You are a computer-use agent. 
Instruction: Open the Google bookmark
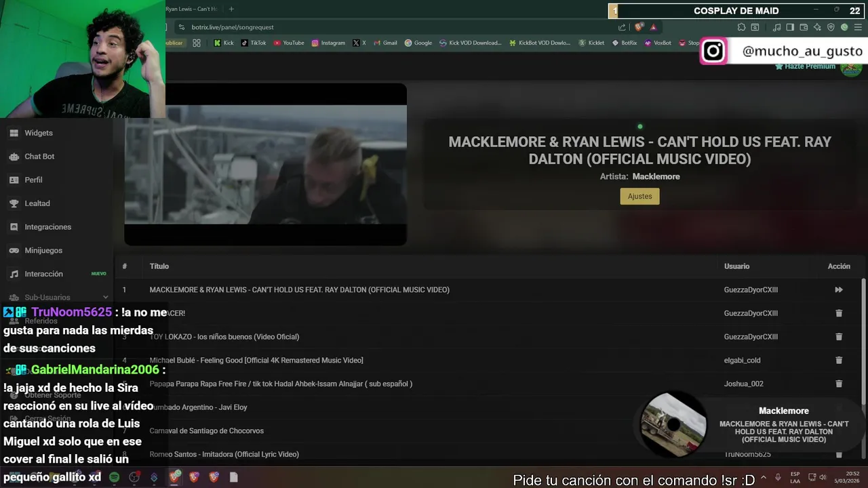[x=418, y=43]
